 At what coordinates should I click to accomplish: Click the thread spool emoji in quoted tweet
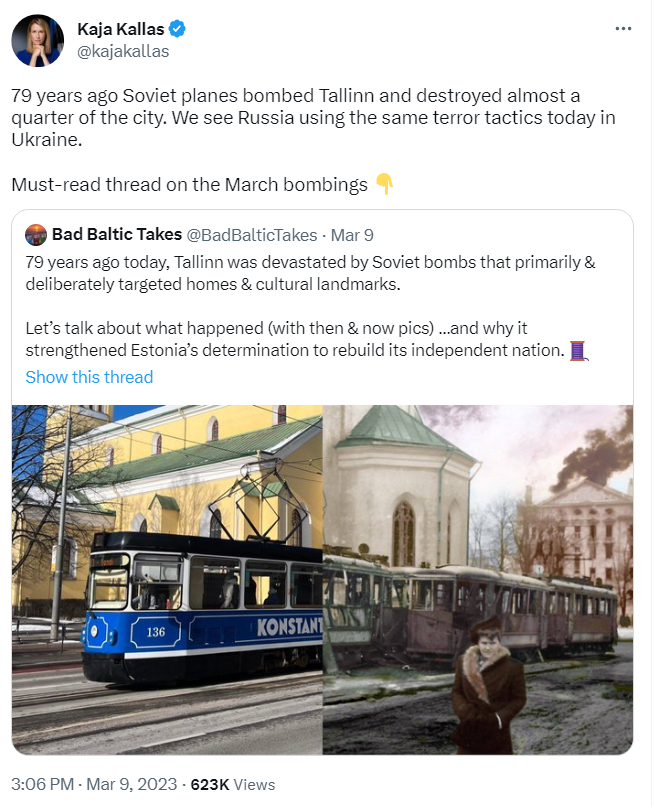click(x=578, y=351)
